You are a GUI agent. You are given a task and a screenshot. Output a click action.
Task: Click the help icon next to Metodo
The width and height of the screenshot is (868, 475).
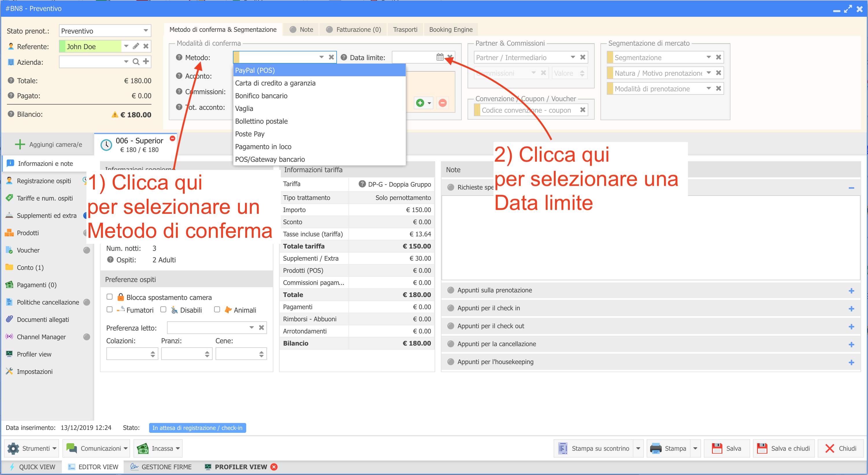click(179, 57)
